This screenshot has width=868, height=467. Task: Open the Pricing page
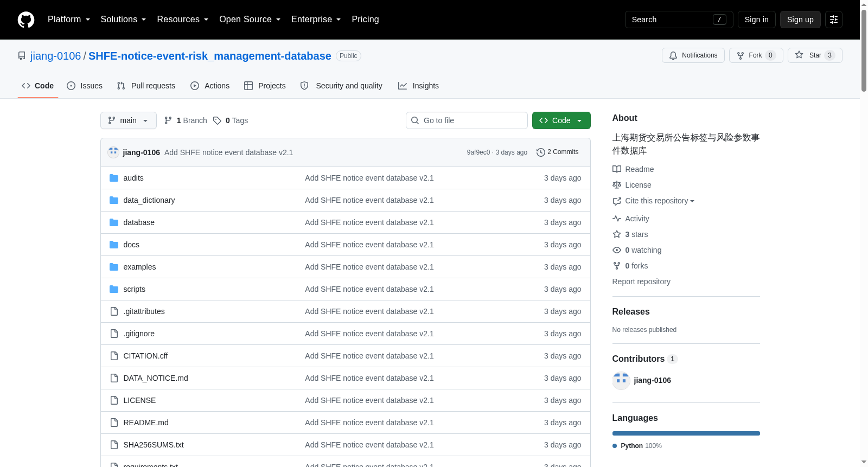tap(365, 20)
